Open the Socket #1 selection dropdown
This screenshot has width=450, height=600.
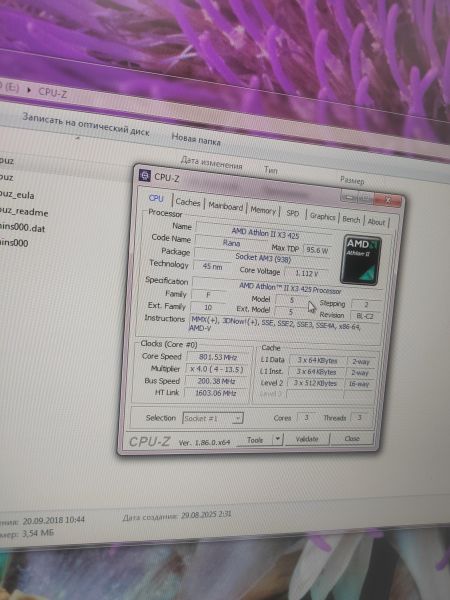[213, 418]
